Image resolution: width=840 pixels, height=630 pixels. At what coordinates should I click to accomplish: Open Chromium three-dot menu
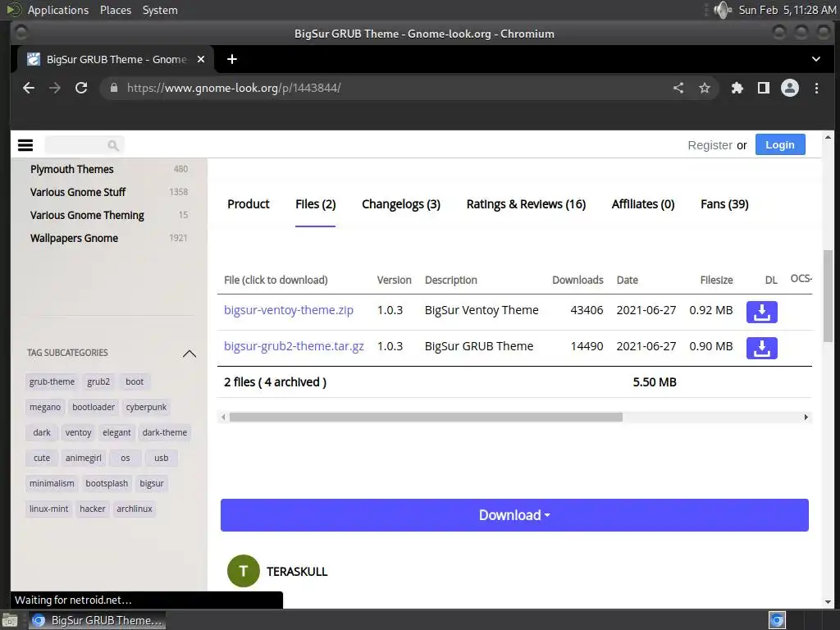(816, 88)
